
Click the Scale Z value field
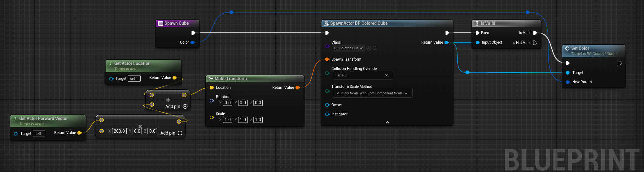pos(258,120)
